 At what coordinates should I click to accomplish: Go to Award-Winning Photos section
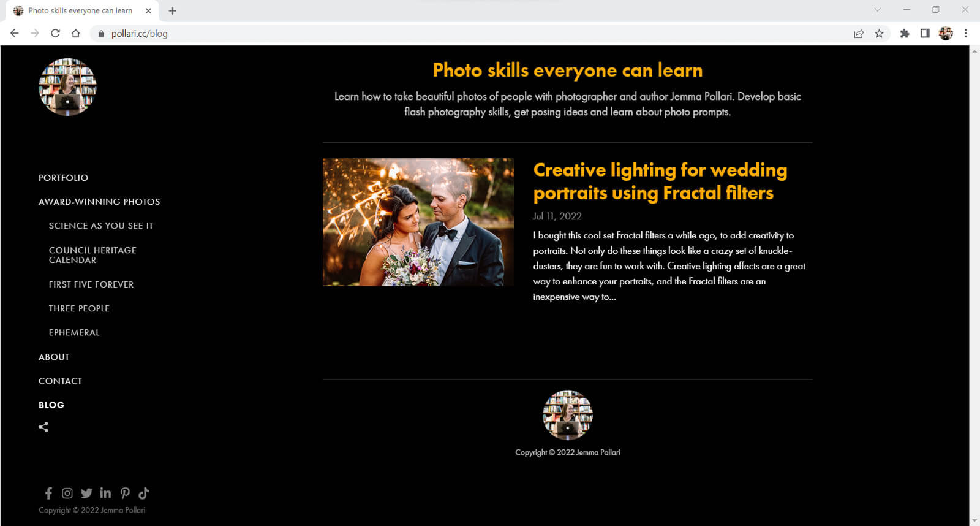click(x=99, y=202)
